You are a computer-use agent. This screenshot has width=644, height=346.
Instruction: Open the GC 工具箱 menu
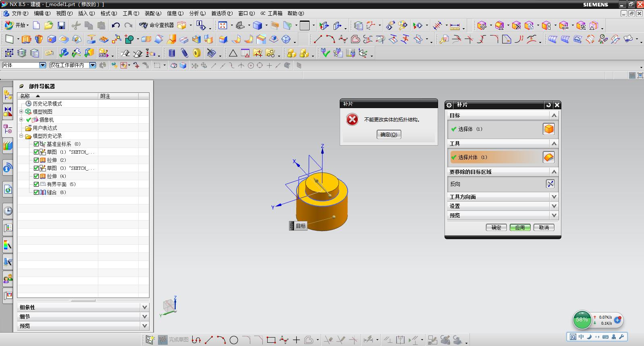pyautogui.click(x=271, y=13)
